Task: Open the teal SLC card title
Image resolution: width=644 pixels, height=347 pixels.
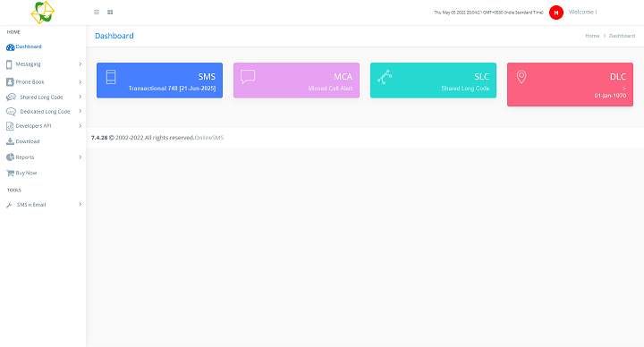Action: (x=482, y=77)
